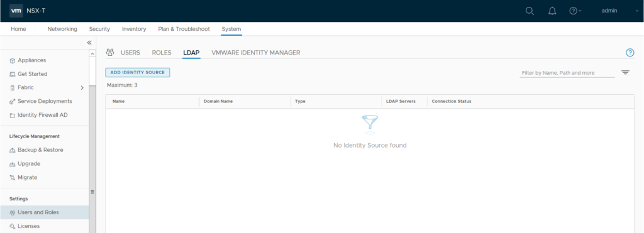Screen dimensions: 644x233
Task: Click the Maximum: 3 text
Action: pos(122,85)
